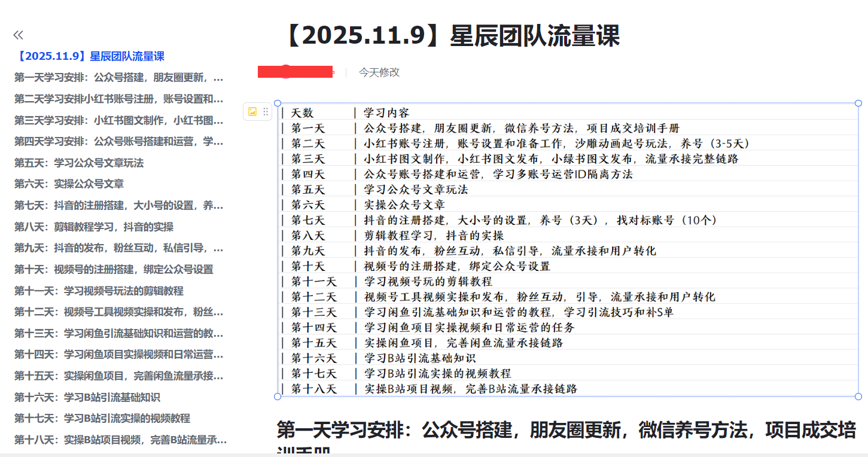
Task: Click the document title 星辰团队流量课
Action: (451, 36)
